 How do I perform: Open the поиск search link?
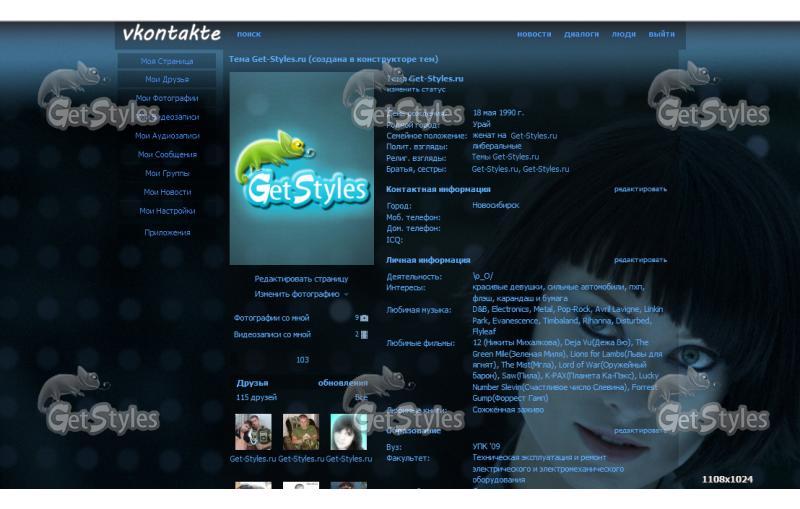248,34
